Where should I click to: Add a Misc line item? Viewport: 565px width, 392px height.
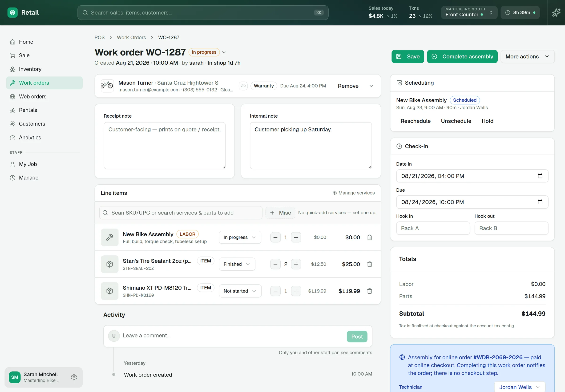tap(280, 213)
